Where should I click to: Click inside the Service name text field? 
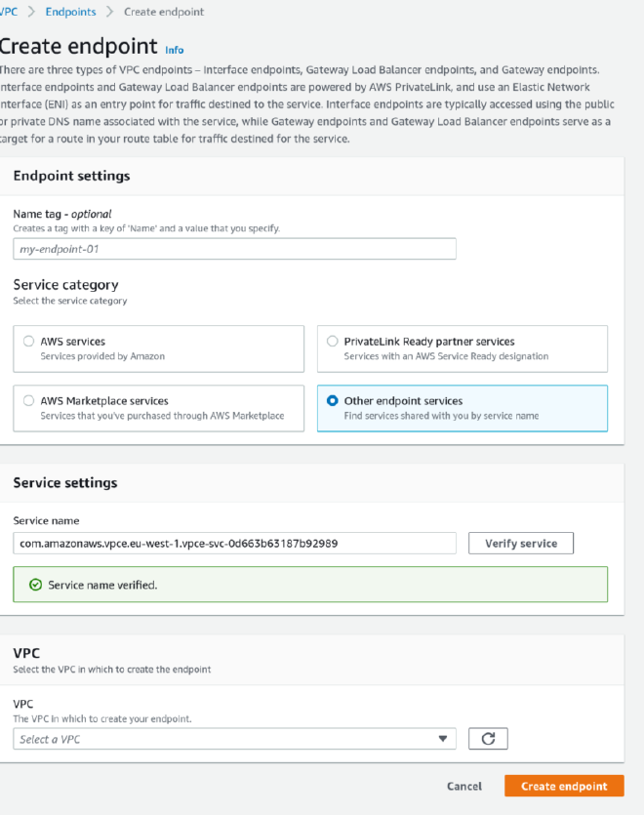(234, 543)
